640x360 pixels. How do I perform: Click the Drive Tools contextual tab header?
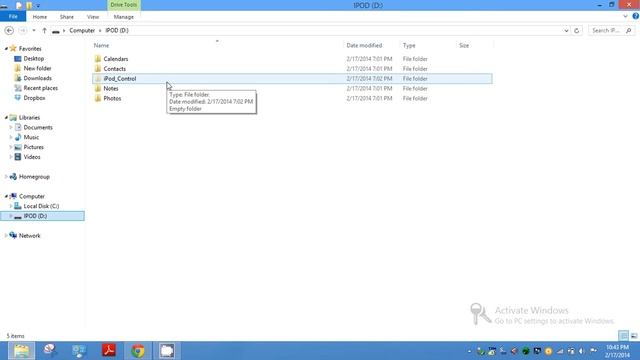[124, 5]
